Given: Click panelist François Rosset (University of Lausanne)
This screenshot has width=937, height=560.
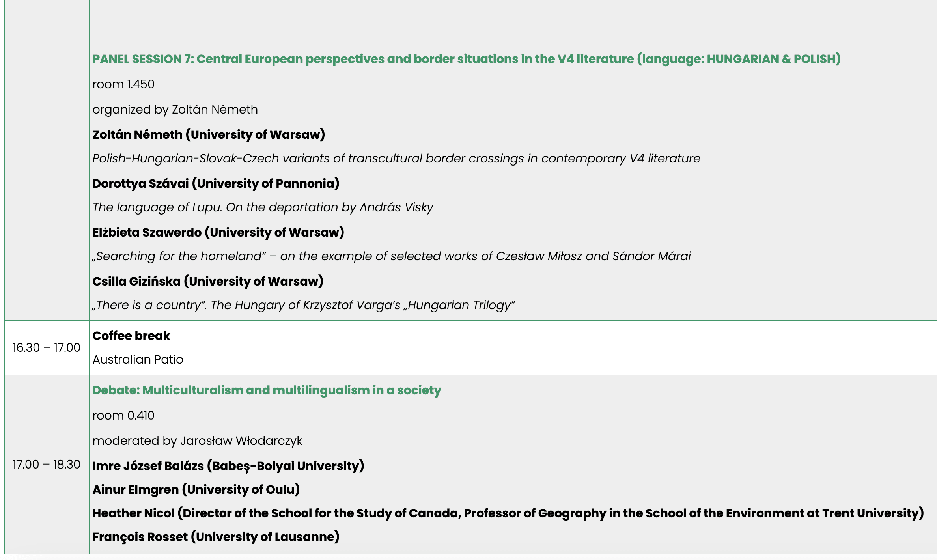Looking at the screenshot, I should [216, 537].
